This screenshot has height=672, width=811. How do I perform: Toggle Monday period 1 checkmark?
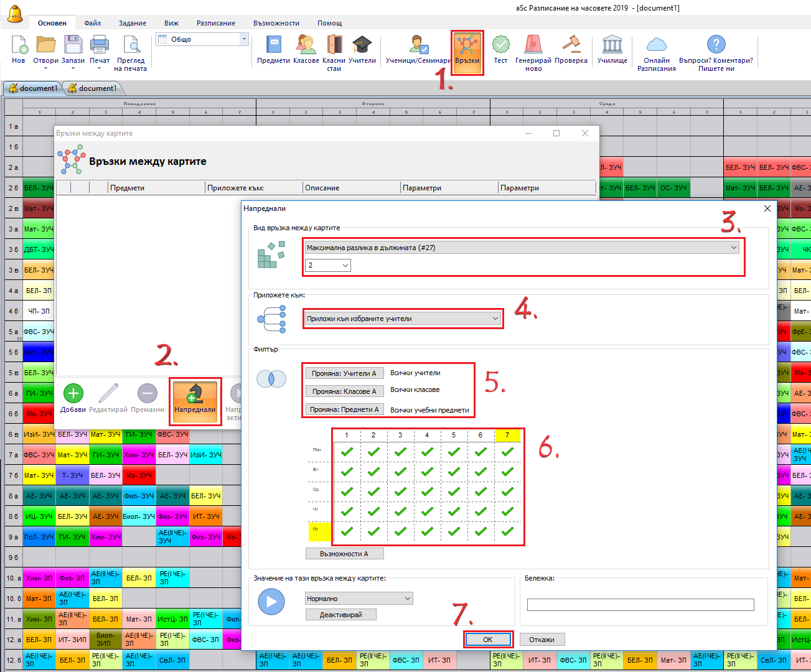coord(347,452)
